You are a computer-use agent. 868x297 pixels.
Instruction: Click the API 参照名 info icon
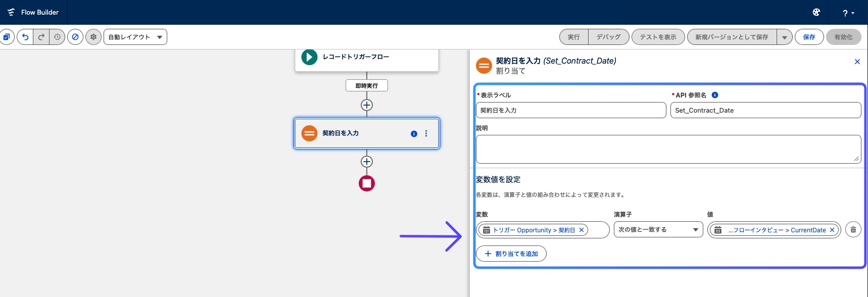[715, 95]
